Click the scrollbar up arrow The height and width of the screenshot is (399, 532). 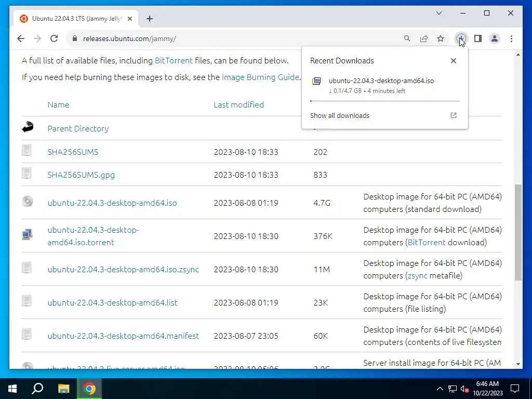[x=518, y=55]
